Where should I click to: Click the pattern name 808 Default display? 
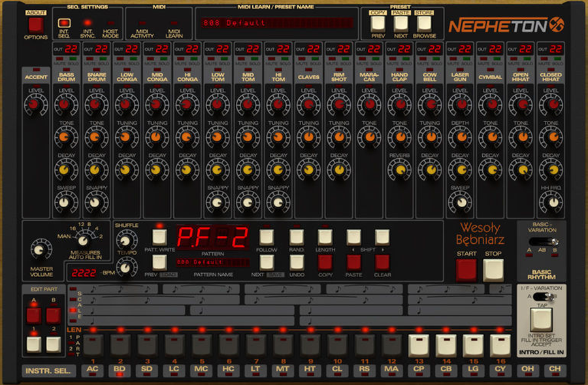(x=212, y=262)
